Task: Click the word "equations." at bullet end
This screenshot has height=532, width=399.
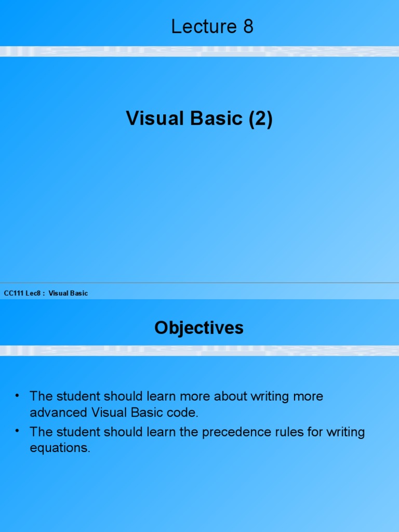Action: [60, 448]
